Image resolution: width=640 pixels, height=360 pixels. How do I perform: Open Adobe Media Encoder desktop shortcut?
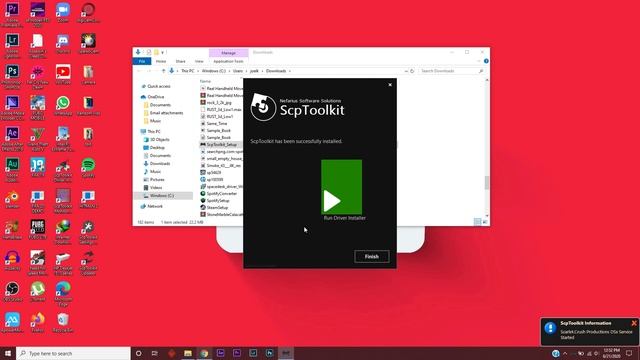pos(12,107)
